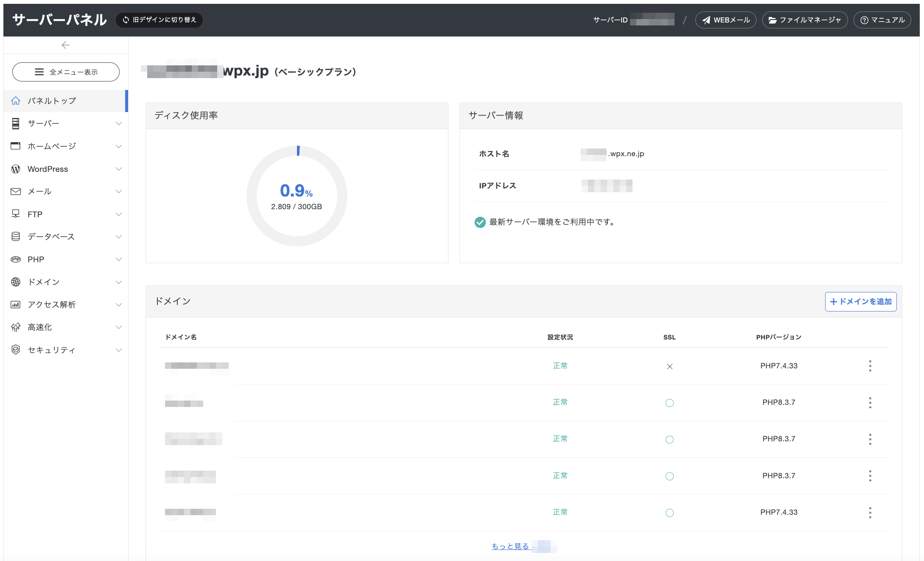Click the SSL X mark in first domain row
Image resolution: width=924 pixels, height=561 pixels.
coord(669,366)
